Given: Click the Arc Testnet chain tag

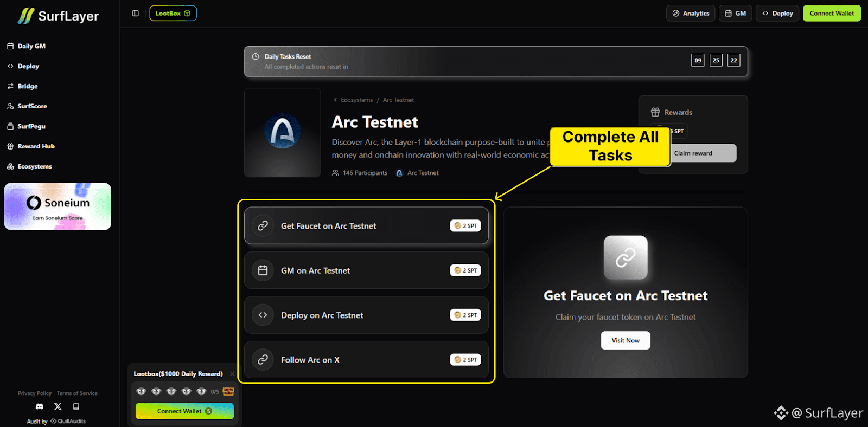Looking at the screenshot, I should 417,173.
